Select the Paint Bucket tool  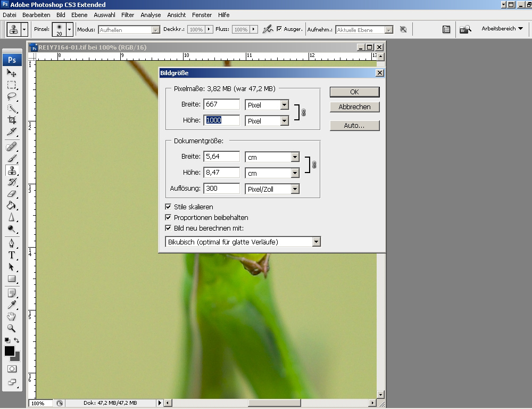12,205
